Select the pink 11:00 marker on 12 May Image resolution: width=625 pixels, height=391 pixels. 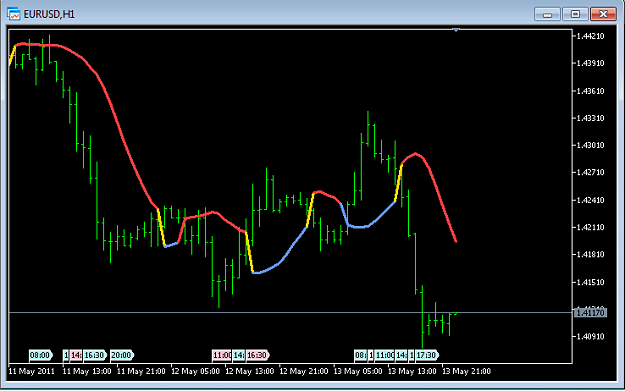pyautogui.click(x=222, y=355)
